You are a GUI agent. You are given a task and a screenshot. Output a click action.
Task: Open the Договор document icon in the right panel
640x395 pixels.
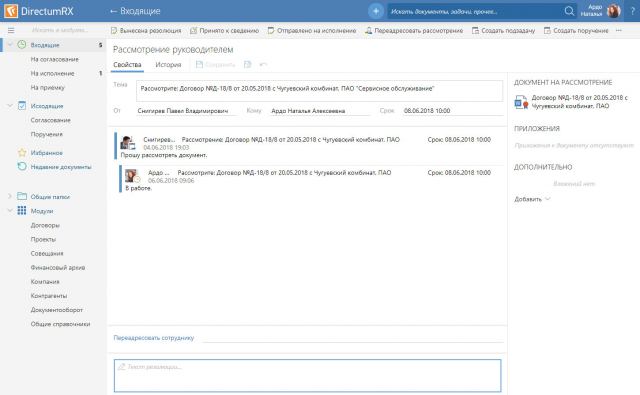tap(521, 102)
